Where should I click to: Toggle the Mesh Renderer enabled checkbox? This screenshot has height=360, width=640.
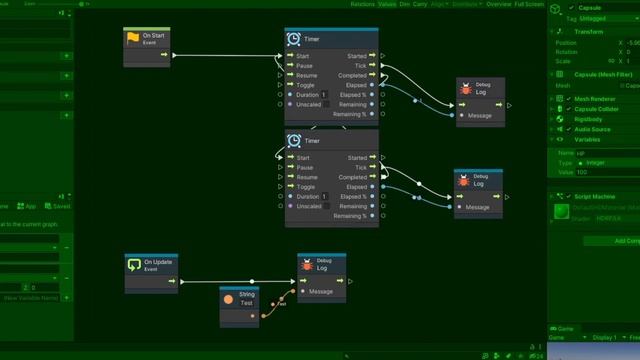(569, 99)
